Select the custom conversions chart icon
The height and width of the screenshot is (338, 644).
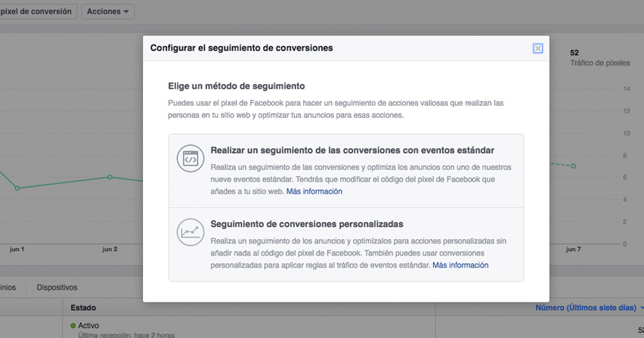(x=190, y=232)
